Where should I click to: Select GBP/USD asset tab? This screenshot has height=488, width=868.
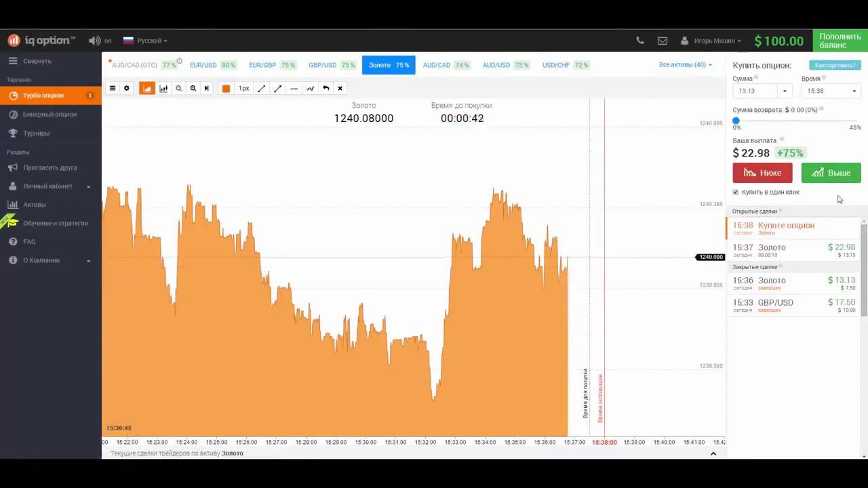coord(332,65)
